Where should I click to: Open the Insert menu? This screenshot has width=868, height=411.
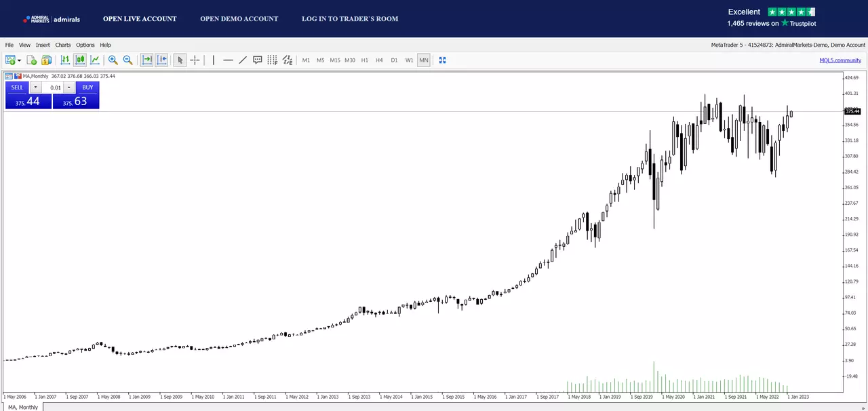point(43,45)
